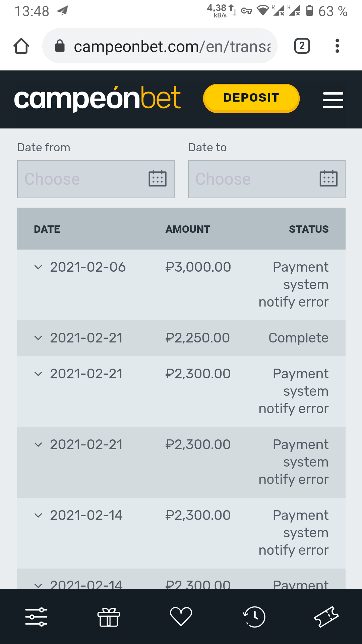Click the campeonbet logo
The image size is (362, 644).
point(97,98)
